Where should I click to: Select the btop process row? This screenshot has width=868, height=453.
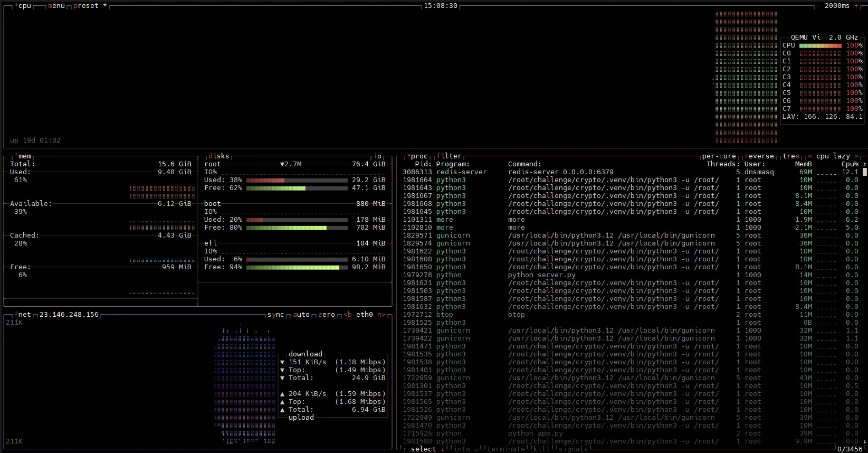(x=631, y=315)
